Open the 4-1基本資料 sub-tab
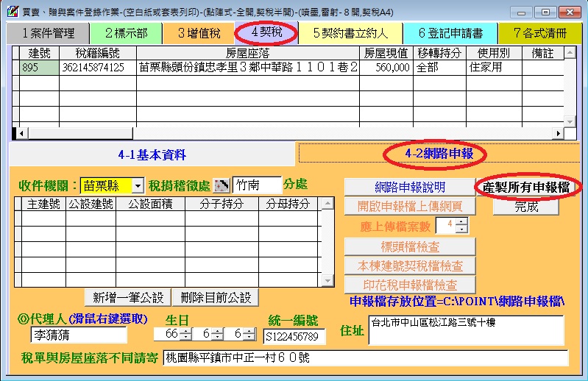The image size is (588, 381). click(152, 155)
